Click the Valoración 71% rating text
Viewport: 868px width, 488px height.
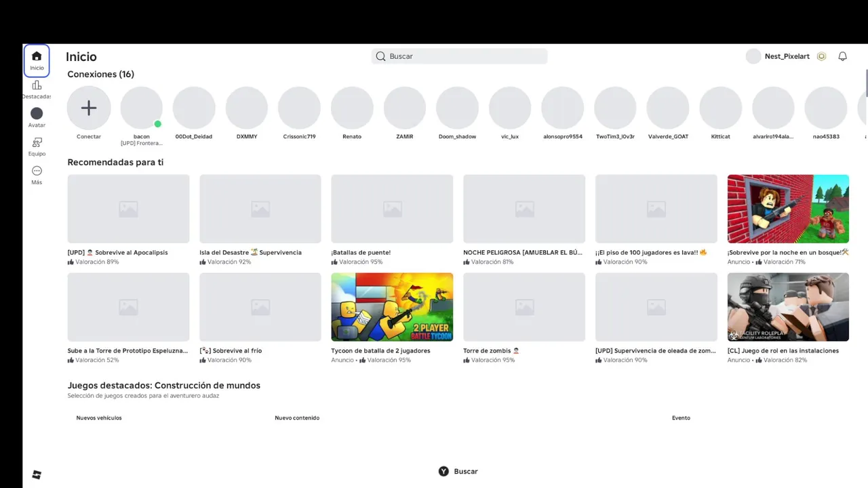click(784, 262)
